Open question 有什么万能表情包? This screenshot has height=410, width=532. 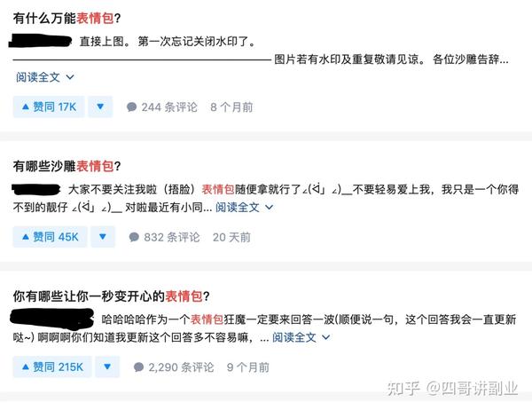66,18
